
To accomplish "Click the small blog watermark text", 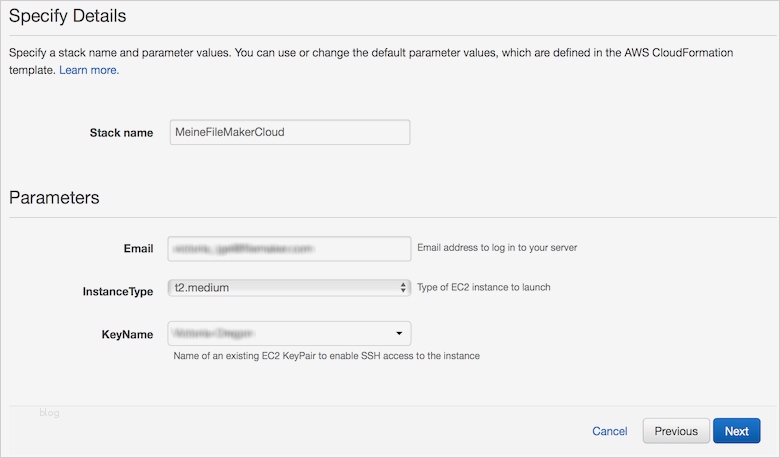I will pos(50,411).
